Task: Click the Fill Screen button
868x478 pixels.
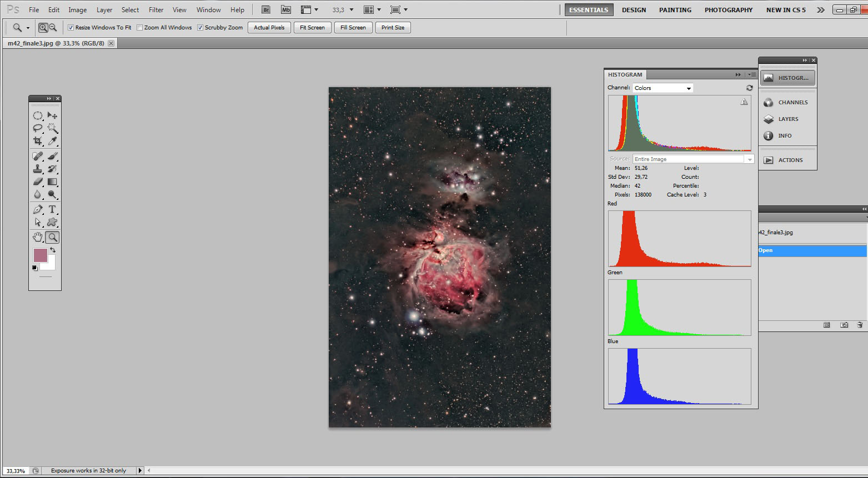Action: (x=353, y=27)
